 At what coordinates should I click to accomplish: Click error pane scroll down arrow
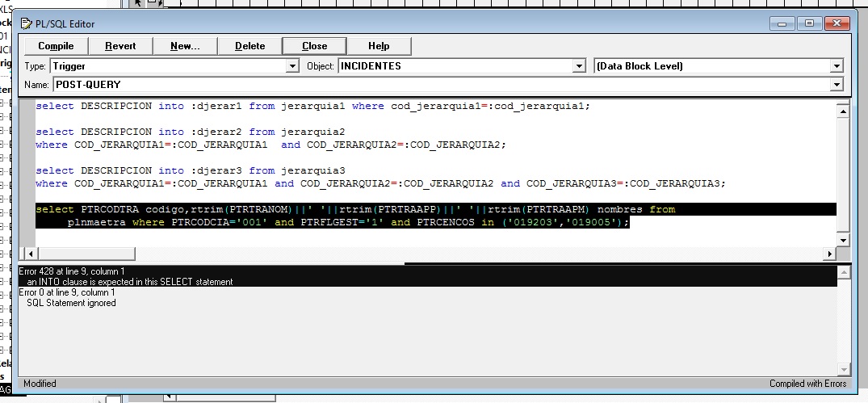pyautogui.click(x=844, y=369)
